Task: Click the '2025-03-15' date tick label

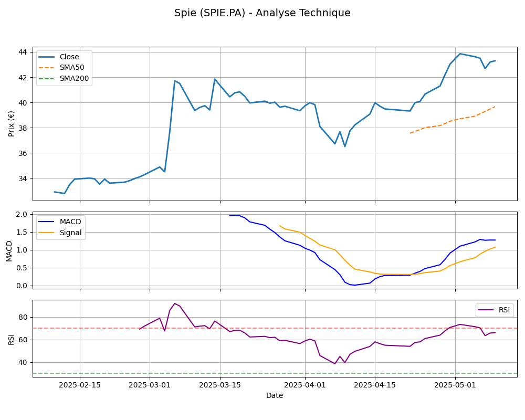Action: (220, 385)
